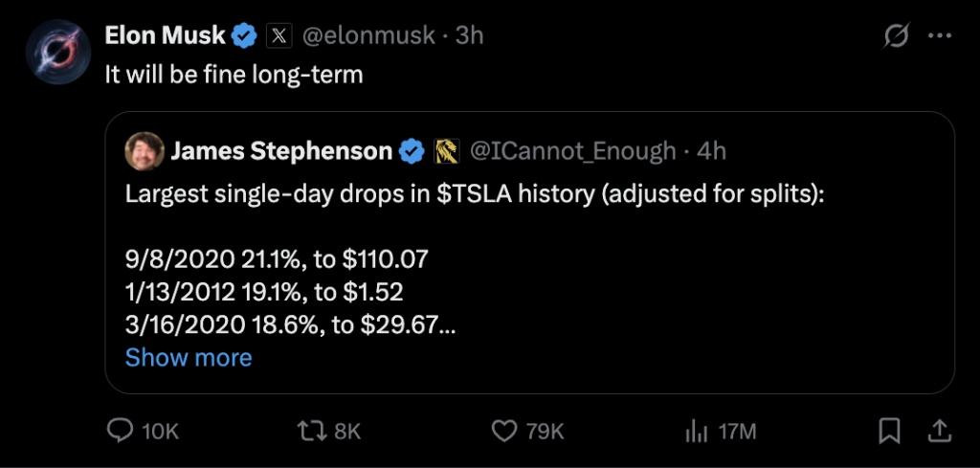Click the 3h timestamp on the post
This screenshot has width=980, height=468.
coord(469,36)
